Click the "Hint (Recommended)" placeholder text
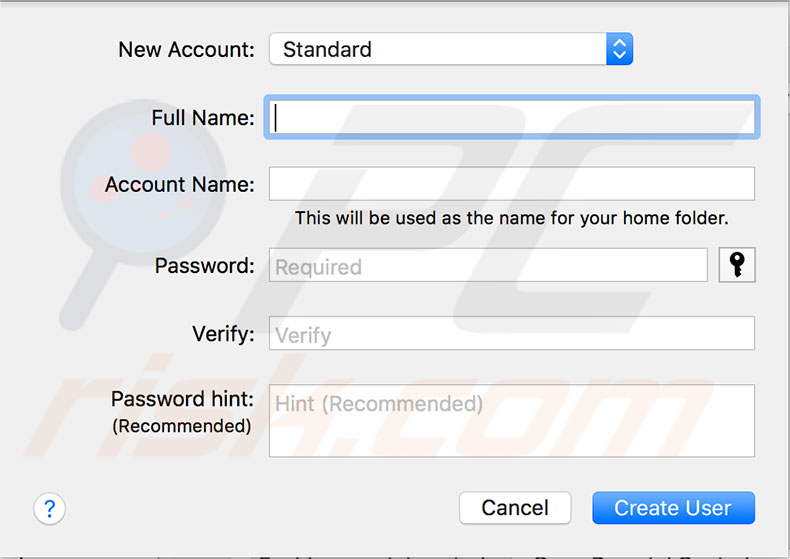790x559 pixels. coord(379,404)
